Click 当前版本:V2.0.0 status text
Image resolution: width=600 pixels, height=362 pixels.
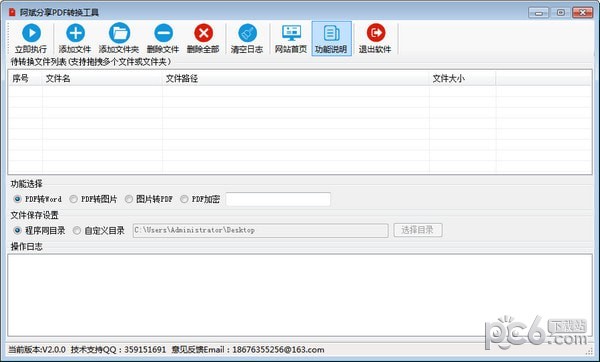pos(37,349)
